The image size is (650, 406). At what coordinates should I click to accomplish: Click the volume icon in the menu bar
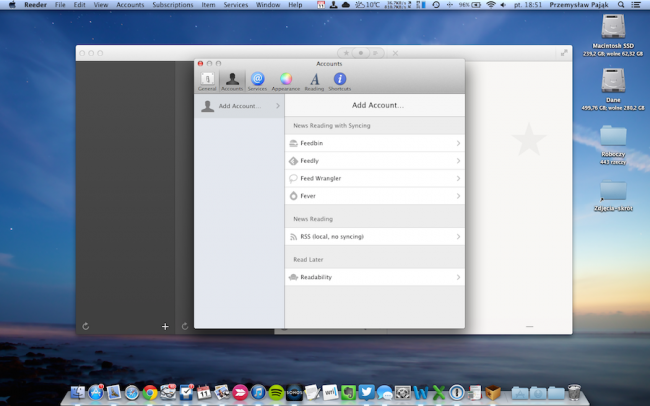pyautogui.click(x=503, y=5)
